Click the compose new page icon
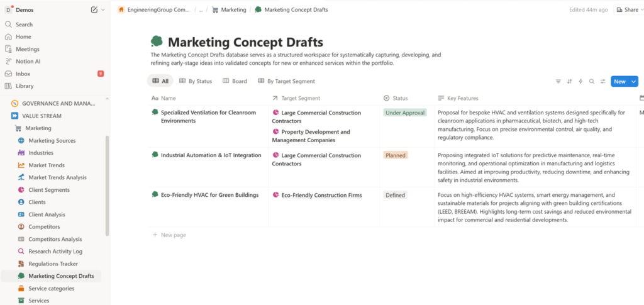 click(94, 9)
